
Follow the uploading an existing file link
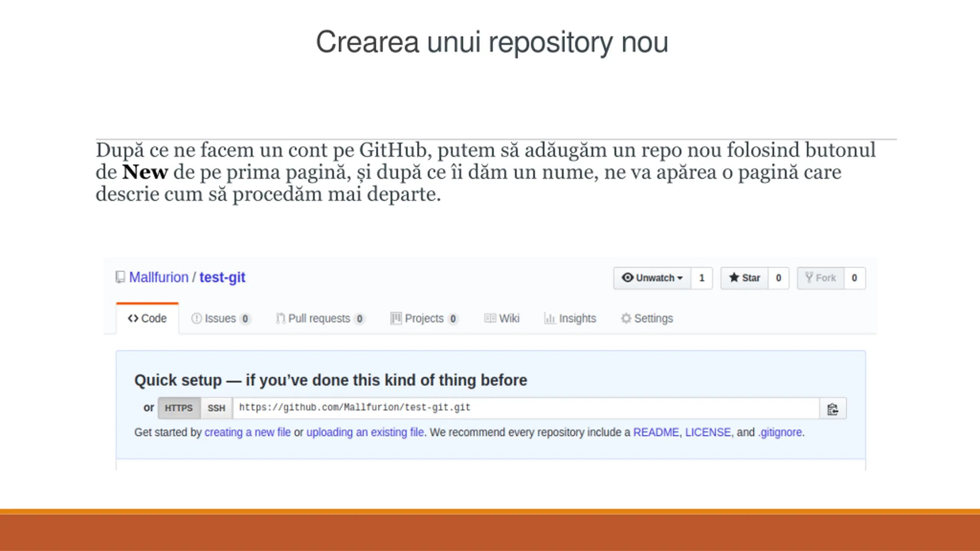click(365, 432)
